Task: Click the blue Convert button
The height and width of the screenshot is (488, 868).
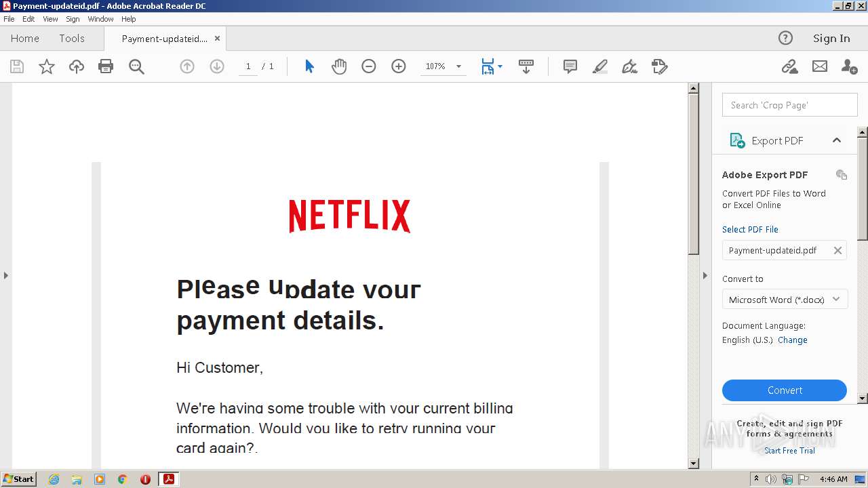Action: click(785, 390)
